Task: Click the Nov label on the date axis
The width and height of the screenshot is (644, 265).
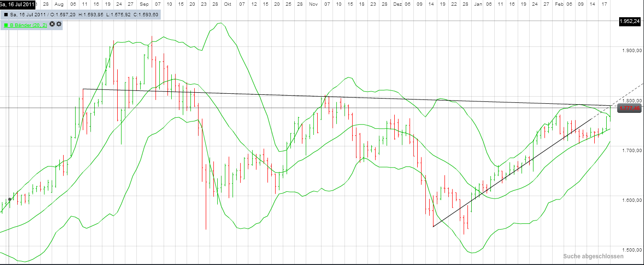Action: pyautogui.click(x=314, y=3)
